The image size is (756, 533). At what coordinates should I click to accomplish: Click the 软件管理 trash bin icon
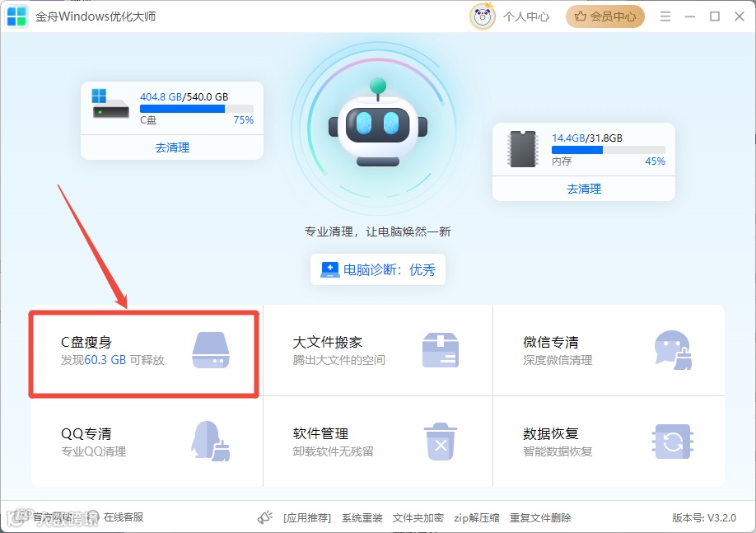[x=441, y=442]
